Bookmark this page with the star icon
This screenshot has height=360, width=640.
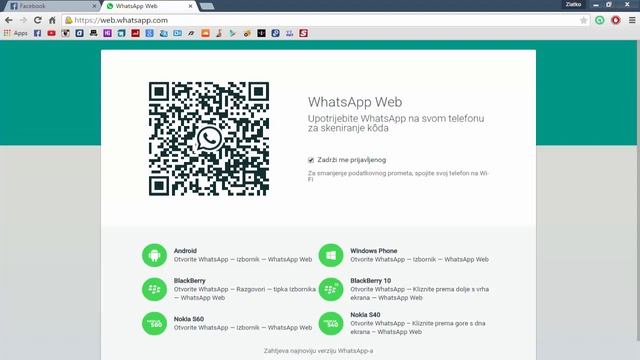583,20
